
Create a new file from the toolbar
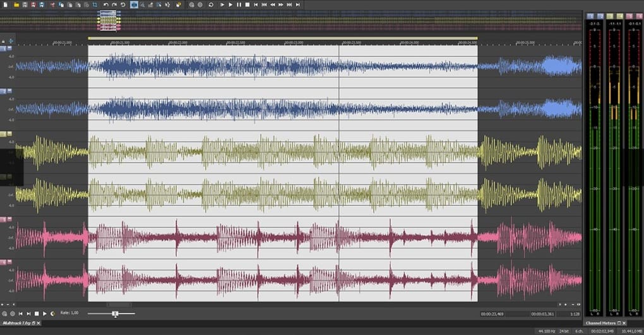(4, 4)
